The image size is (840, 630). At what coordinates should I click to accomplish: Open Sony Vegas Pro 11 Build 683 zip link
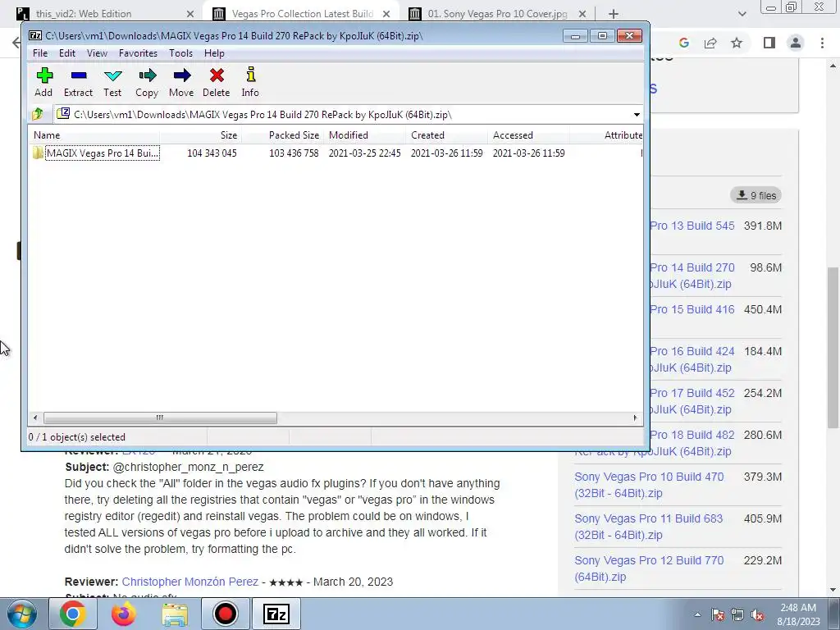click(x=648, y=527)
